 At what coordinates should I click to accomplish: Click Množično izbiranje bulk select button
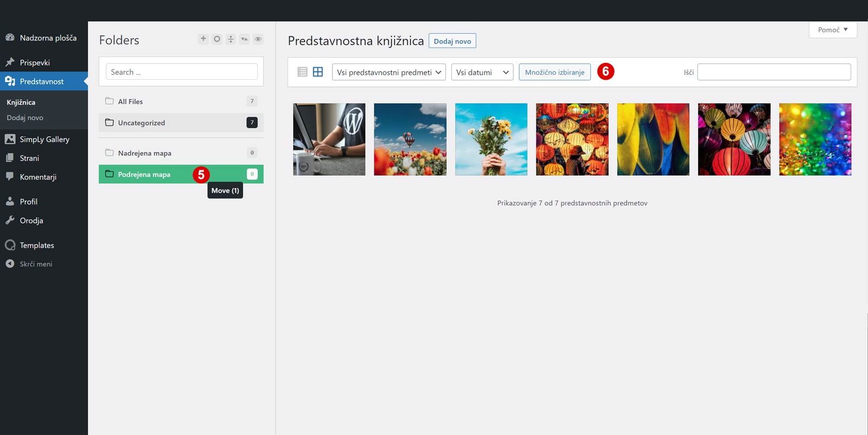tap(554, 72)
